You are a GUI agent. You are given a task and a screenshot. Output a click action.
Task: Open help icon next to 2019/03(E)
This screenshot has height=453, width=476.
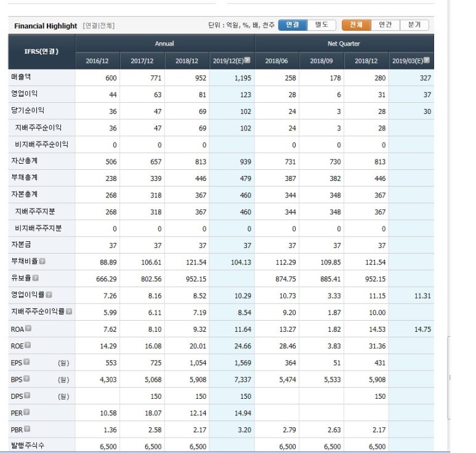pyautogui.click(x=427, y=60)
